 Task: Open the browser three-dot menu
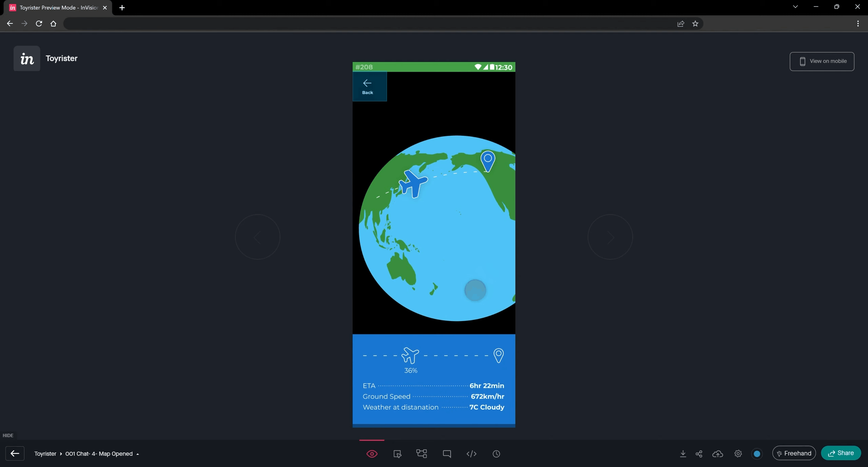pyautogui.click(x=858, y=23)
